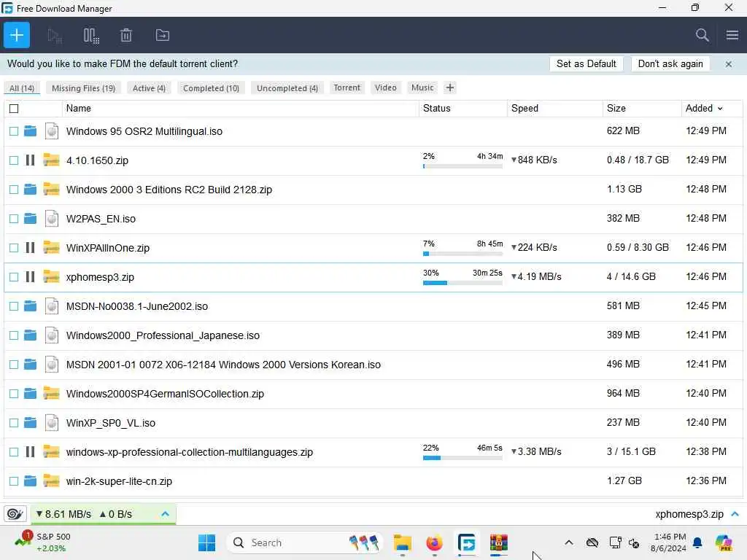Click the taskbar Search box
The height and width of the screenshot is (560, 747).
[305, 542]
